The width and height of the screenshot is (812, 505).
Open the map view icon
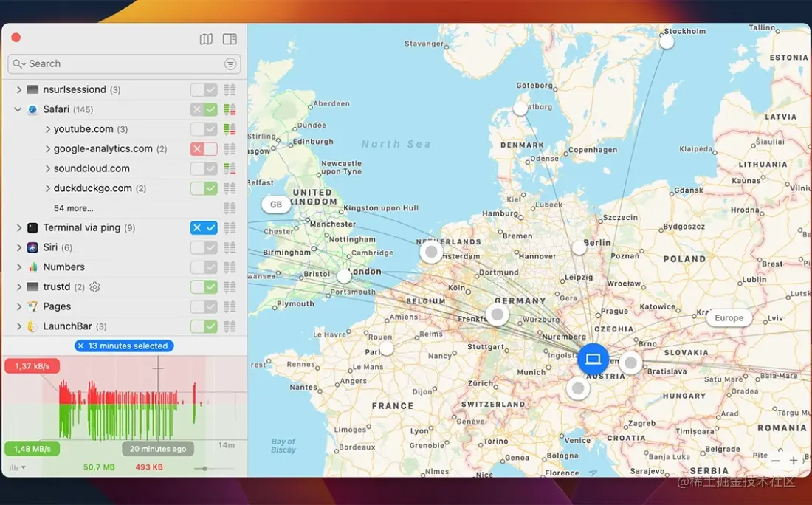click(x=206, y=39)
